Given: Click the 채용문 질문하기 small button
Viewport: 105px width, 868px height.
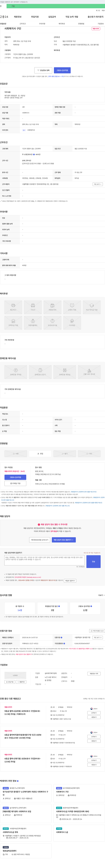Looking at the screenshot, I should coord(70,581).
